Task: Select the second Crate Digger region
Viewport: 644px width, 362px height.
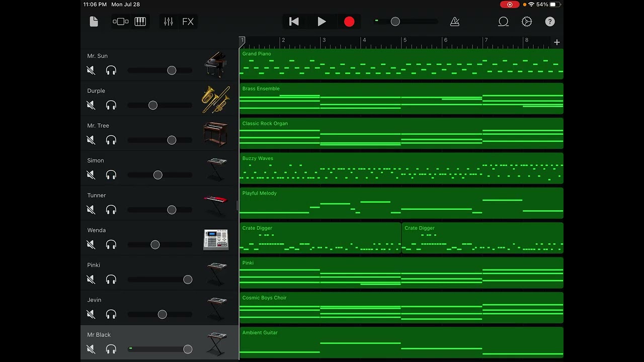Action: [x=482, y=238]
